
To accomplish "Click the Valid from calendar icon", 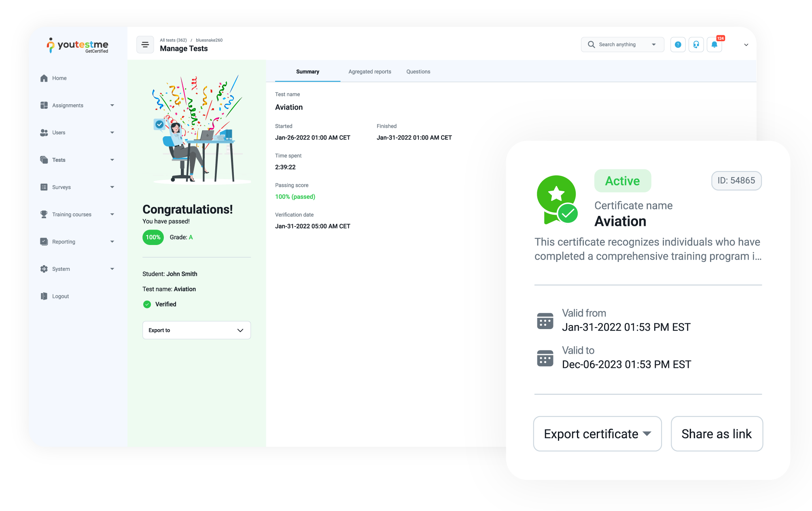I will click(x=545, y=321).
